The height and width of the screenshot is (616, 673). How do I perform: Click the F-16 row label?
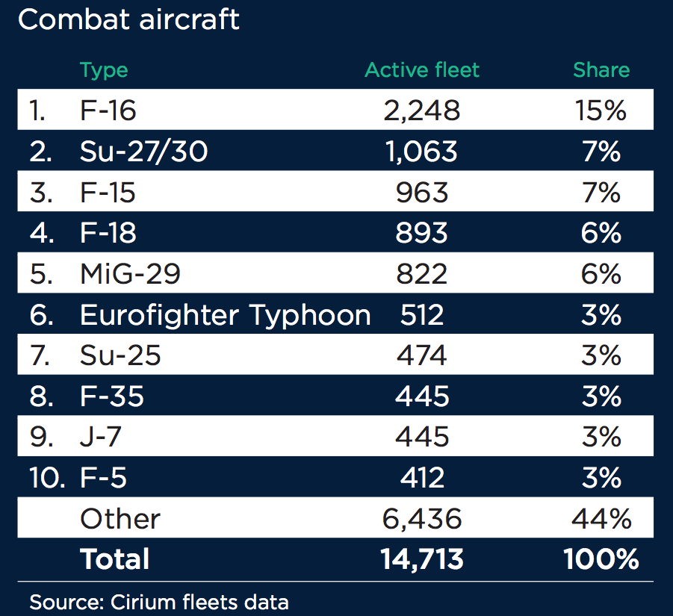click(x=108, y=111)
